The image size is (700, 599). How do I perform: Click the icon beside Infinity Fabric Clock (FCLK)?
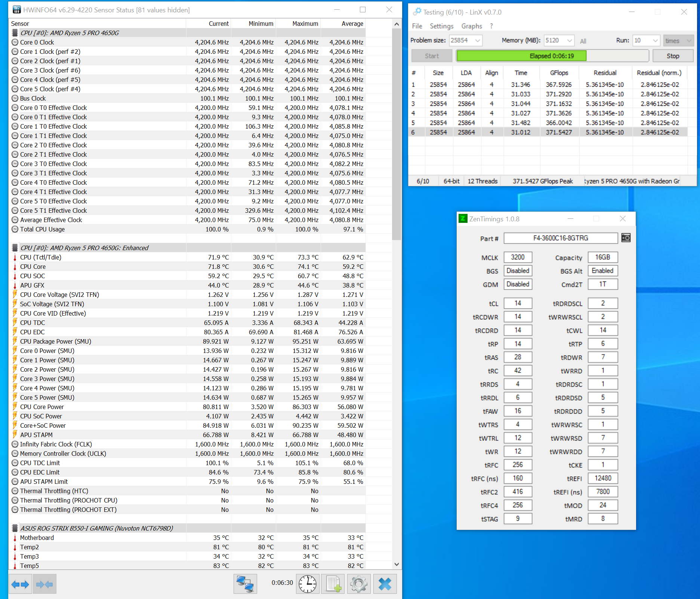pyautogui.click(x=15, y=444)
